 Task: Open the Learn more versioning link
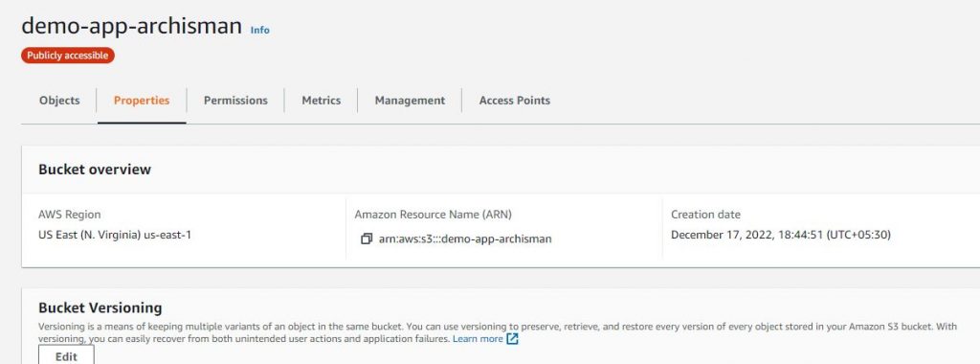479,339
